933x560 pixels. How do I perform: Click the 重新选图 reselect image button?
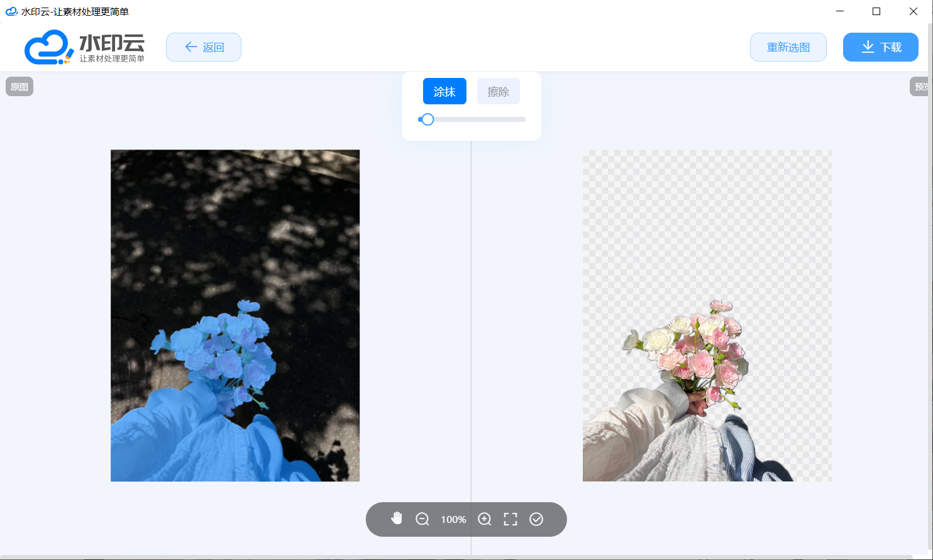click(788, 47)
